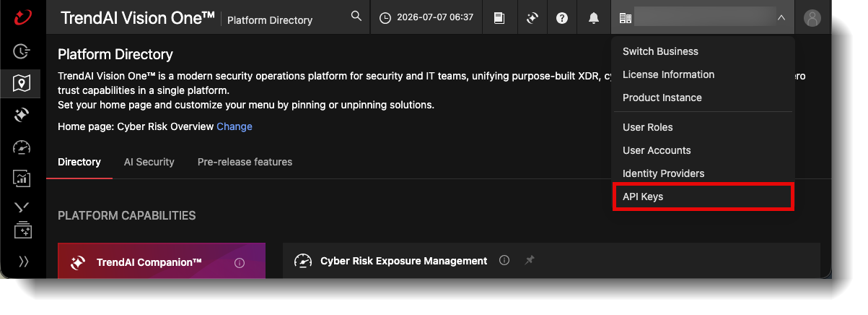
Task: Open the workflow branching sidebar icon
Action: pyautogui.click(x=22, y=207)
